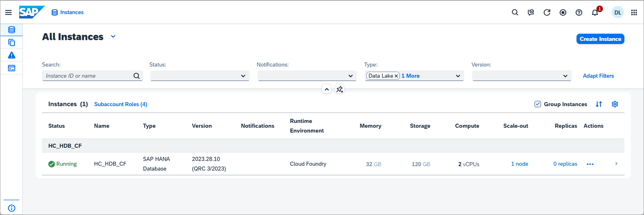Viewport: 644px width, 215px height.
Task: Open the table sort icon
Action: 599,104
